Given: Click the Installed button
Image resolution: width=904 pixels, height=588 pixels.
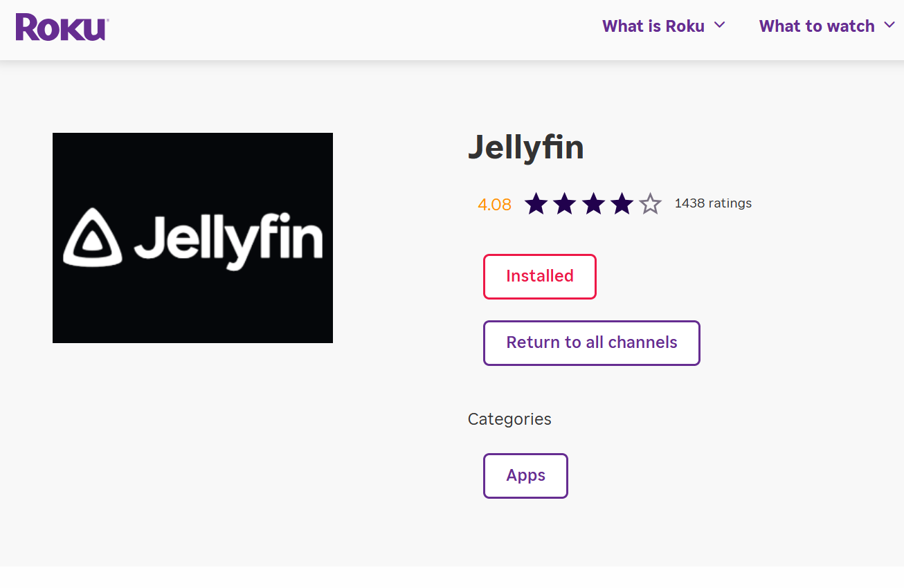Looking at the screenshot, I should pos(539,276).
